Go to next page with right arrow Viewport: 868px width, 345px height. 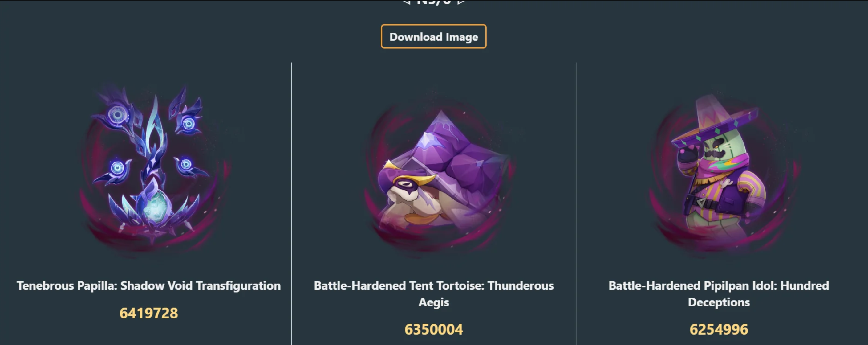[x=461, y=2]
